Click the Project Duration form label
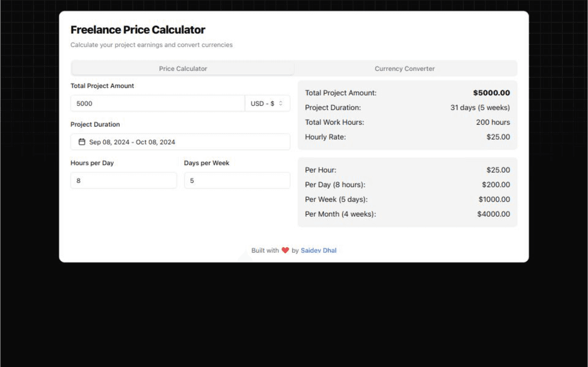Viewport: 588px width, 367px height. (95, 125)
